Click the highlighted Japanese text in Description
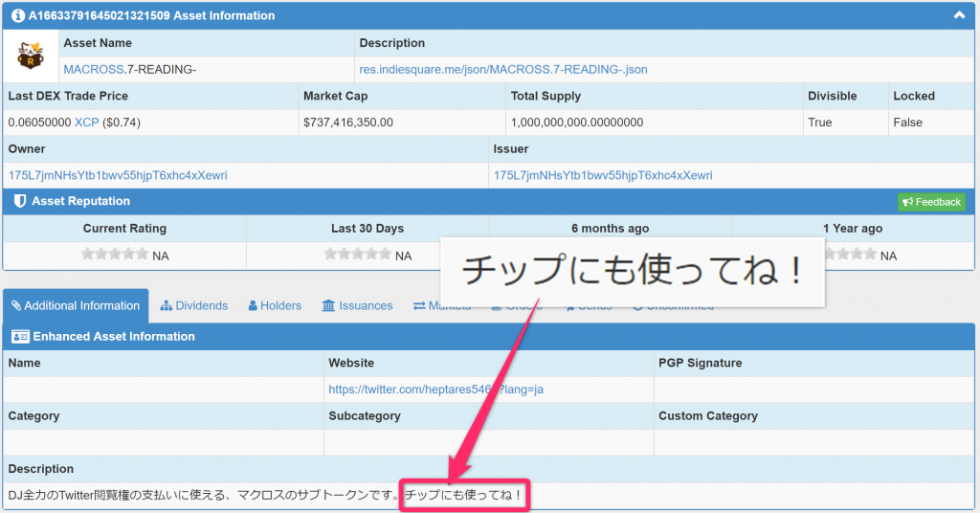This screenshot has height=513, width=980. coord(464,496)
